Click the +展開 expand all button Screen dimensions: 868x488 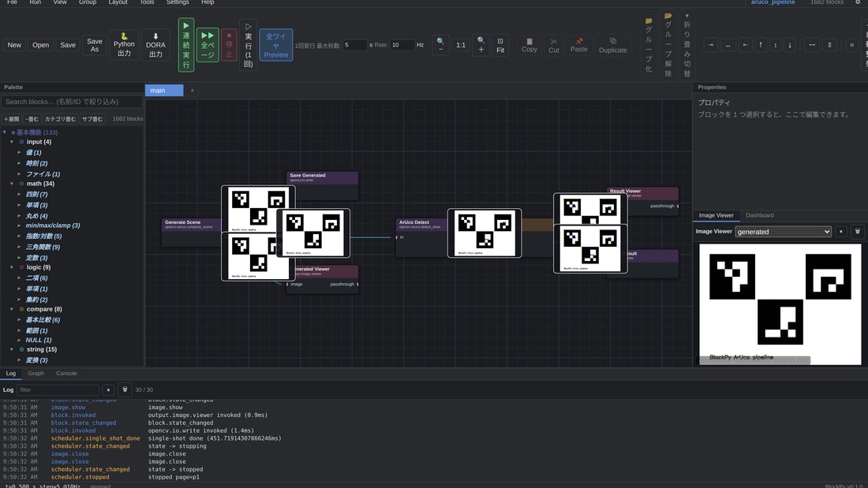click(11, 119)
